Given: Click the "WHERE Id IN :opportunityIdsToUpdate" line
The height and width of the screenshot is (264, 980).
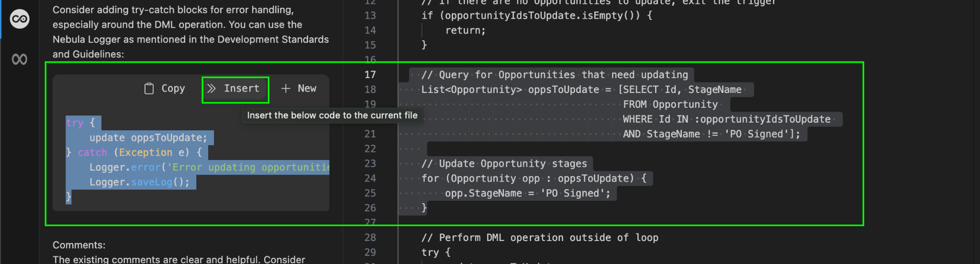Looking at the screenshot, I should click(726, 119).
